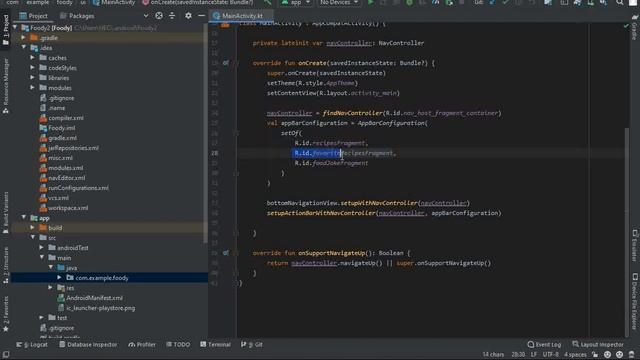Open the Build Variants side panel

6,213
